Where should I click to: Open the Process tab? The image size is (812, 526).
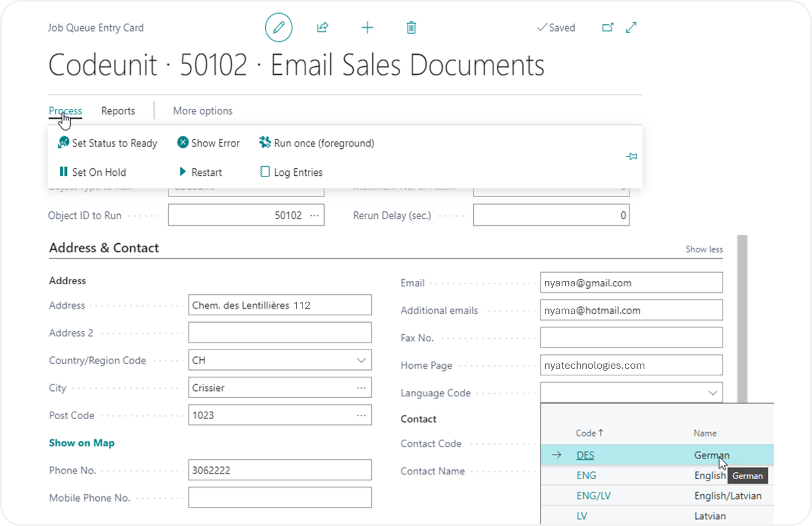point(65,111)
